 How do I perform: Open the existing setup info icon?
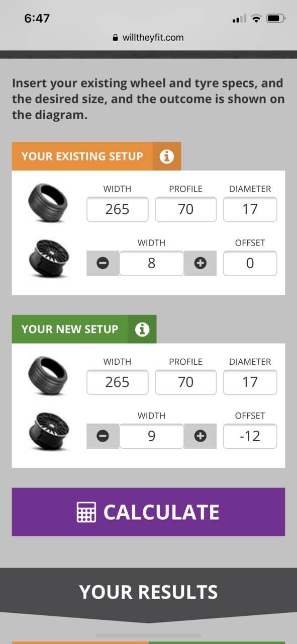click(x=166, y=156)
